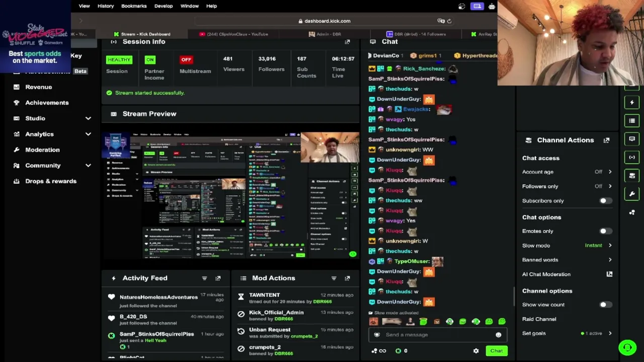
Task: Send message with green Chat button
Action: pyautogui.click(x=497, y=351)
